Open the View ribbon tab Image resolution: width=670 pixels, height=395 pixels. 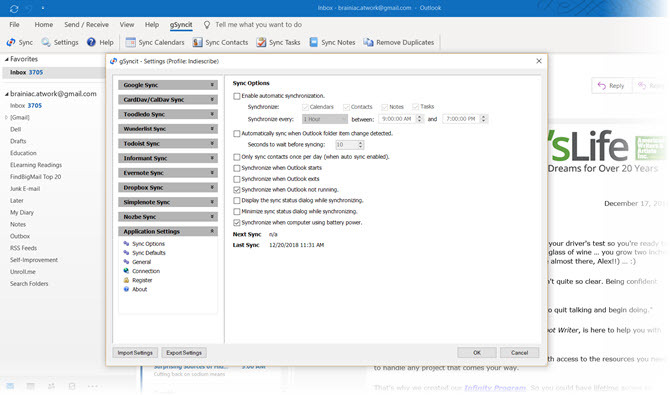126,25
